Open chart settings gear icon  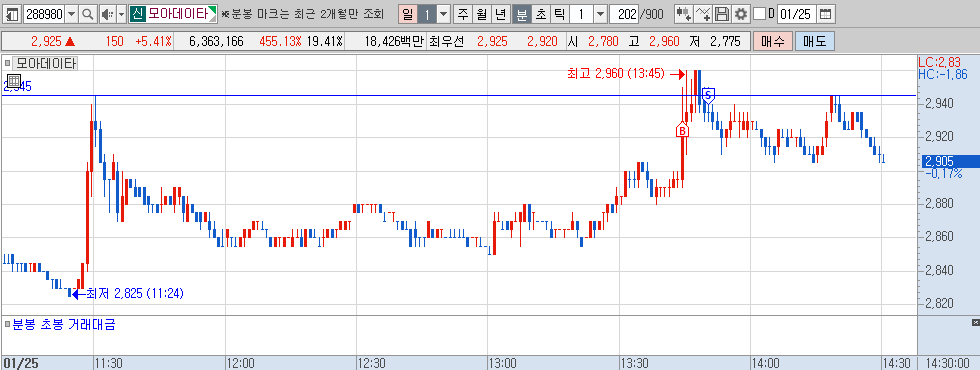(x=741, y=14)
